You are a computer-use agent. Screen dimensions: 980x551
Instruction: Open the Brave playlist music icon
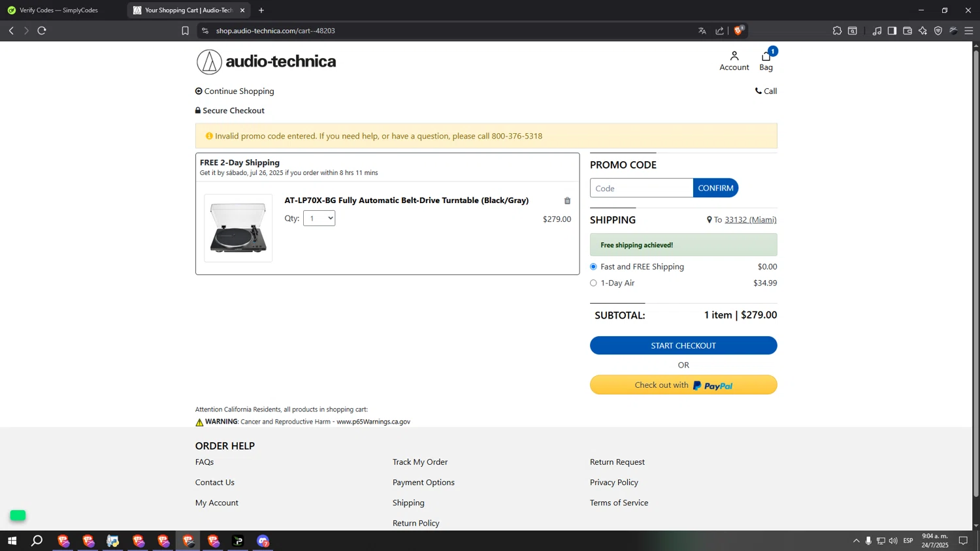[x=877, y=31]
